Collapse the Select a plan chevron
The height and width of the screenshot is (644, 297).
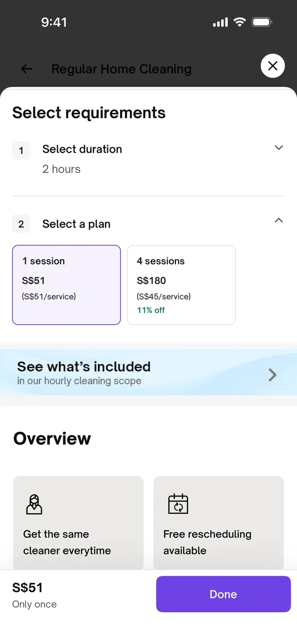point(279,221)
